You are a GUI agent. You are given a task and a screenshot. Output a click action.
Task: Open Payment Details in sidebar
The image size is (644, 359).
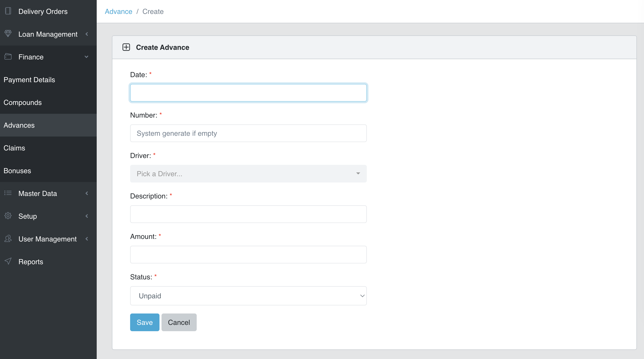[29, 80]
